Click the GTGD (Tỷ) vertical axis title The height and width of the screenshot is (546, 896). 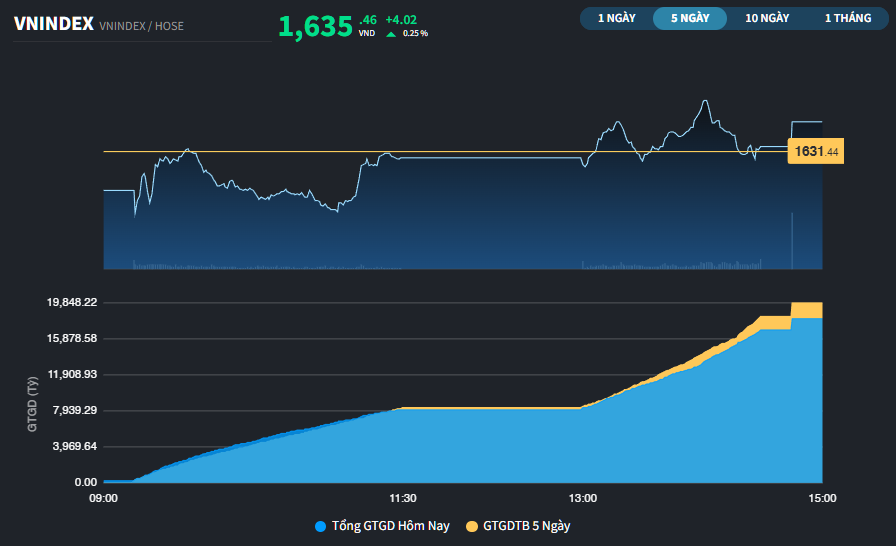32,404
